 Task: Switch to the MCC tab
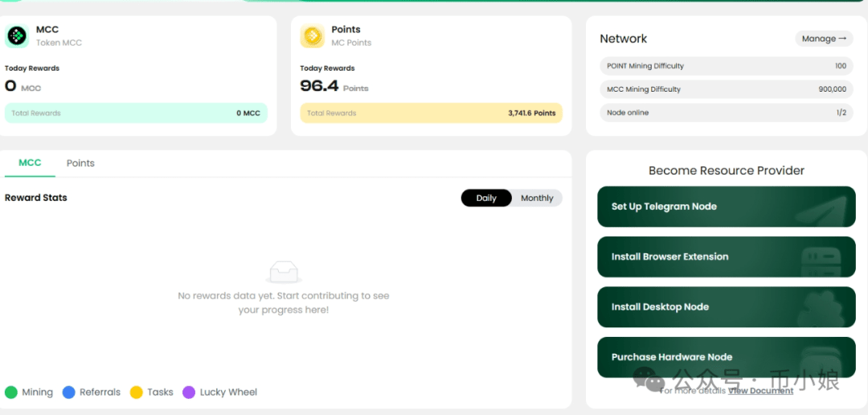point(30,163)
